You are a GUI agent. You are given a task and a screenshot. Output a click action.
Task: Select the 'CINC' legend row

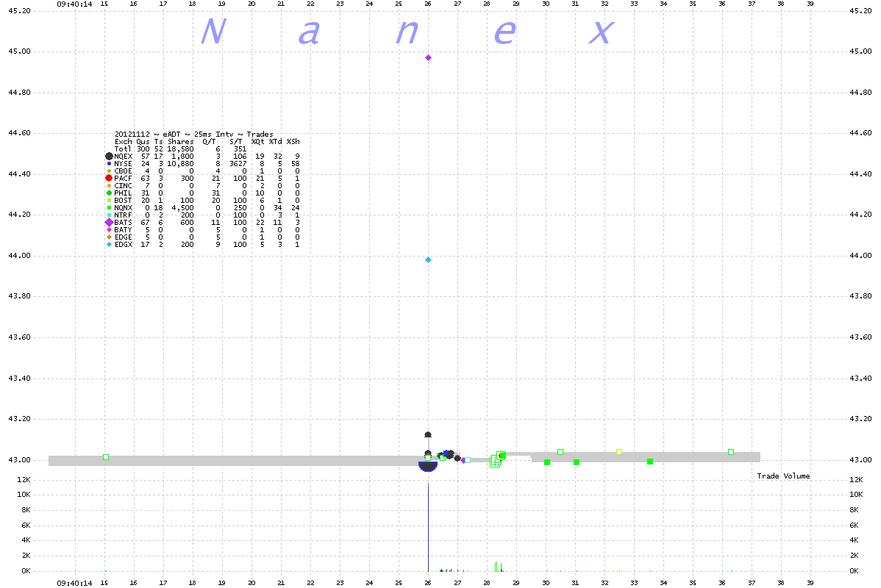pyautogui.click(x=203, y=186)
